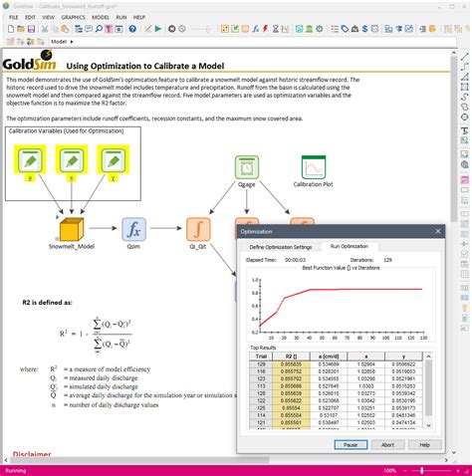
Task: Stop the simulation with black circle icon
Action: pyautogui.click(x=171, y=29)
